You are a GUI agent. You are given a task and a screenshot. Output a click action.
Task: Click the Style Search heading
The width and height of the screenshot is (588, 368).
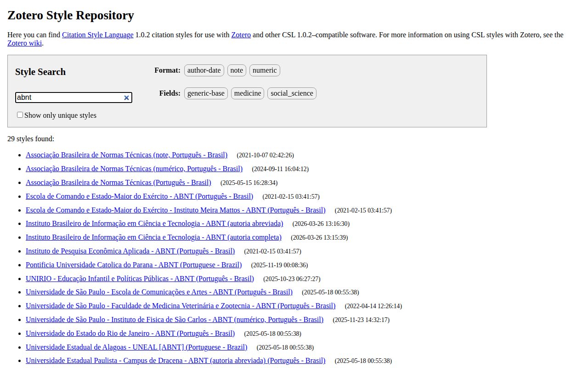(40, 72)
